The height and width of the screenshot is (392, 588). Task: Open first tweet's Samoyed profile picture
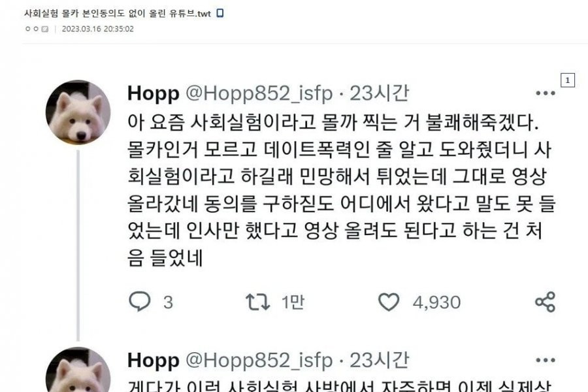pyautogui.click(x=78, y=112)
